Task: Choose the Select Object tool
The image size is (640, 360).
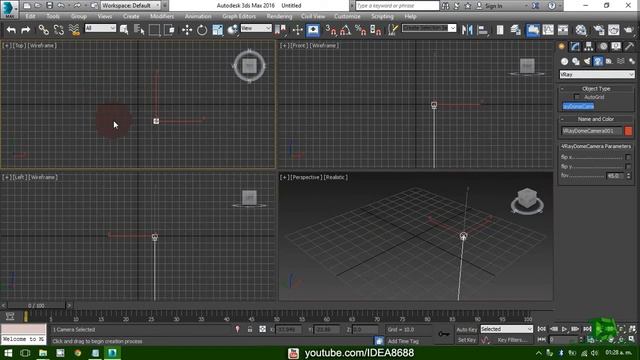Action: click(124, 30)
